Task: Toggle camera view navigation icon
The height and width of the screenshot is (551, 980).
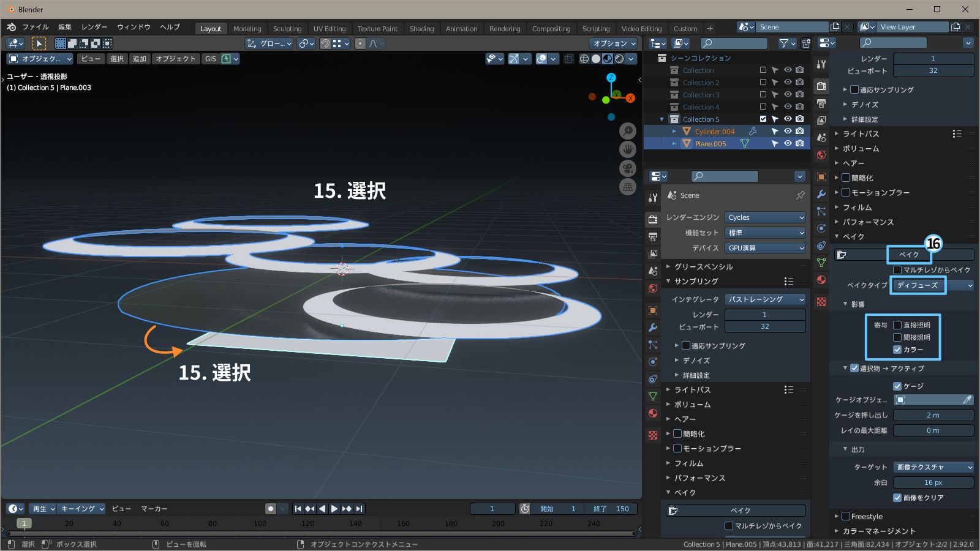Action: pyautogui.click(x=627, y=168)
